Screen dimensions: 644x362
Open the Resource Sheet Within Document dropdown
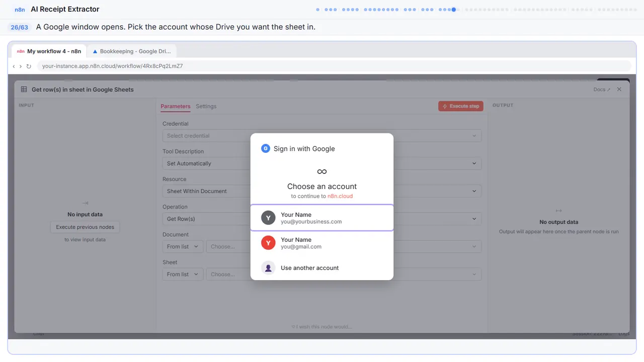point(321,191)
